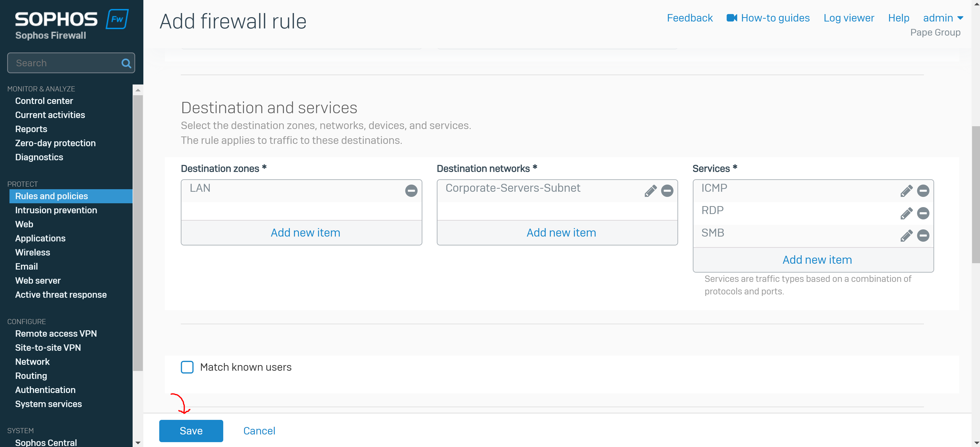Remove LAN from Destination zones
The image size is (980, 447).
(x=411, y=190)
